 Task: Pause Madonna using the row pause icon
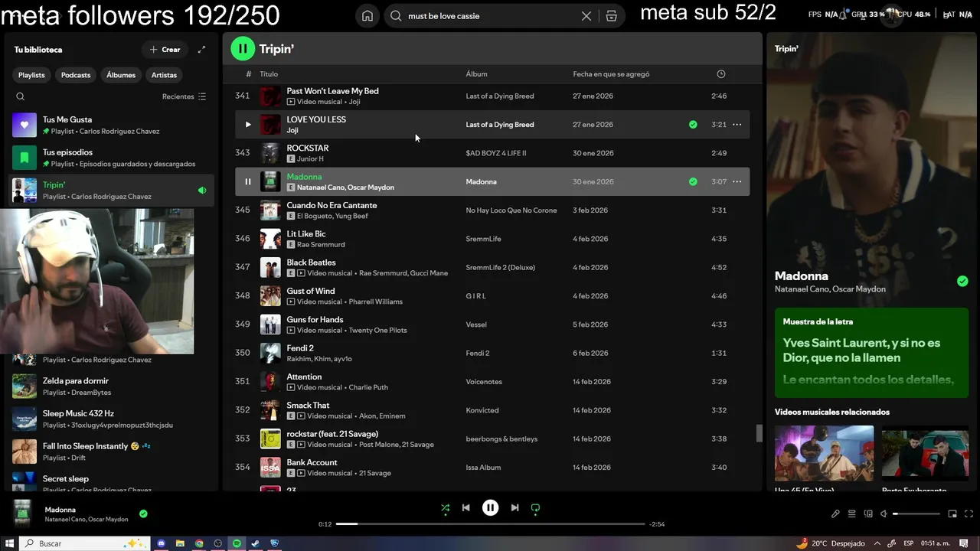247,181
